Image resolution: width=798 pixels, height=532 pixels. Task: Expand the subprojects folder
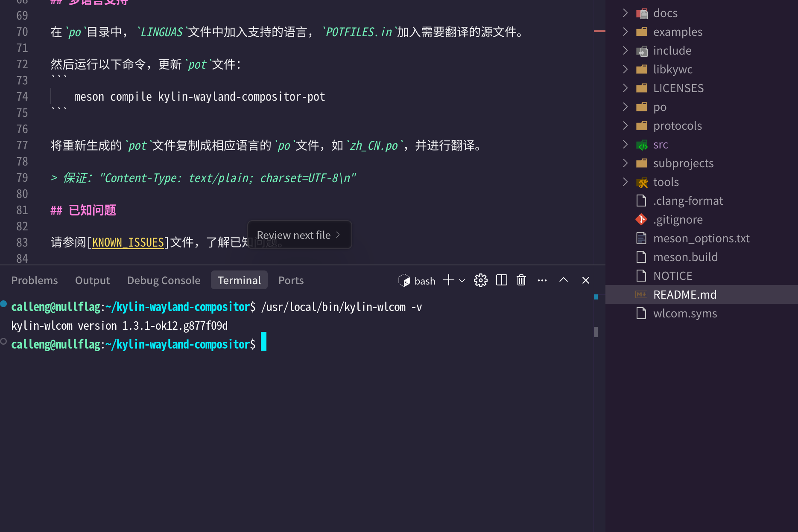click(625, 163)
